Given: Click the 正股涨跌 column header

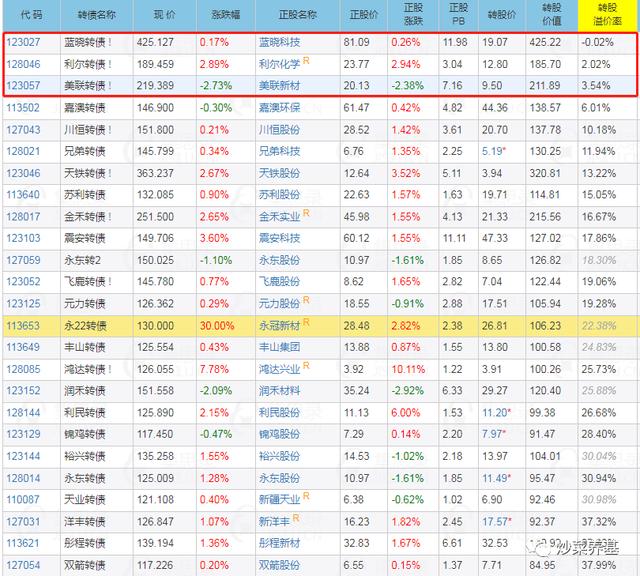Looking at the screenshot, I should 413,15.
